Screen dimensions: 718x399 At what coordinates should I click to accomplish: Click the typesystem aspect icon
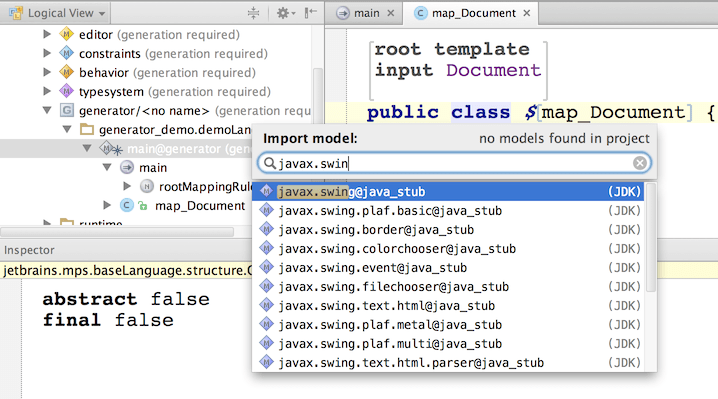66,91
